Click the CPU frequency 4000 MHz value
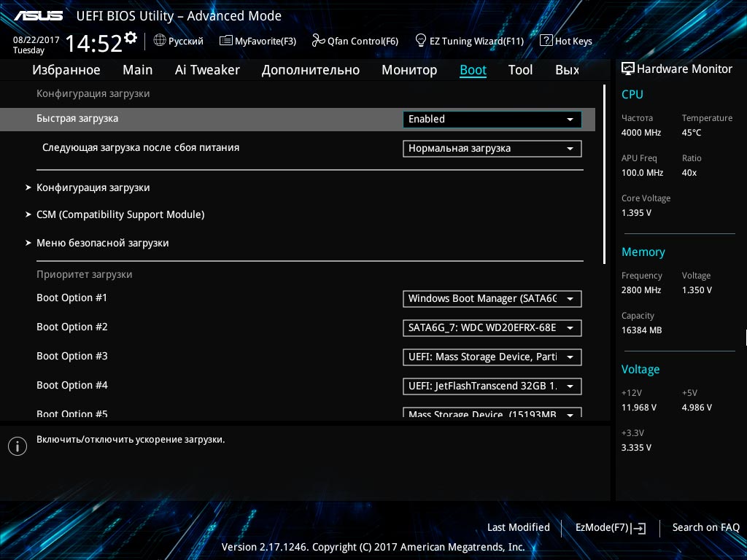Viewport: 747px width, 560px height. coord(641,133)
